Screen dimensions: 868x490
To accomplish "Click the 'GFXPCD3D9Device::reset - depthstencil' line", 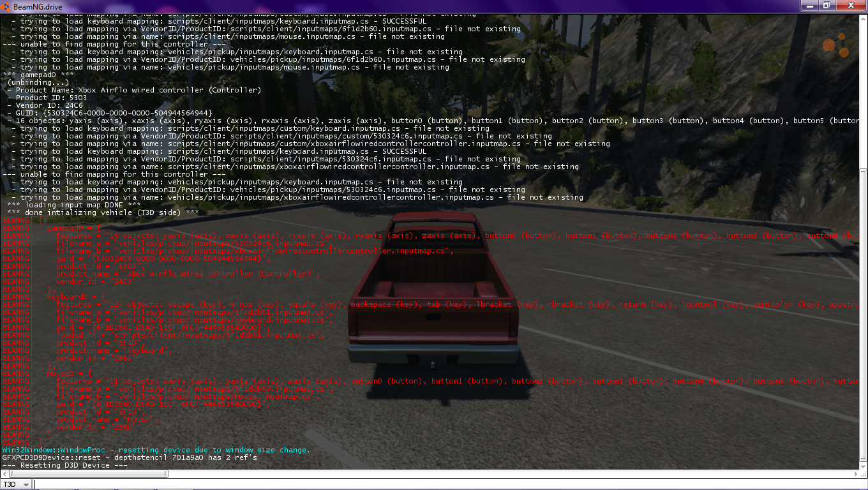I will pos(130,457).
